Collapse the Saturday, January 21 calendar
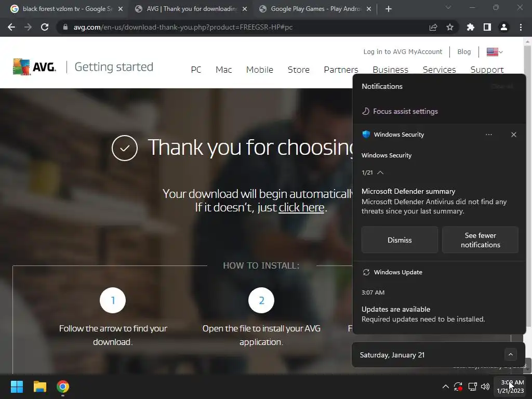This screenshot has width=532, height=399. click(x=511, y=354)
